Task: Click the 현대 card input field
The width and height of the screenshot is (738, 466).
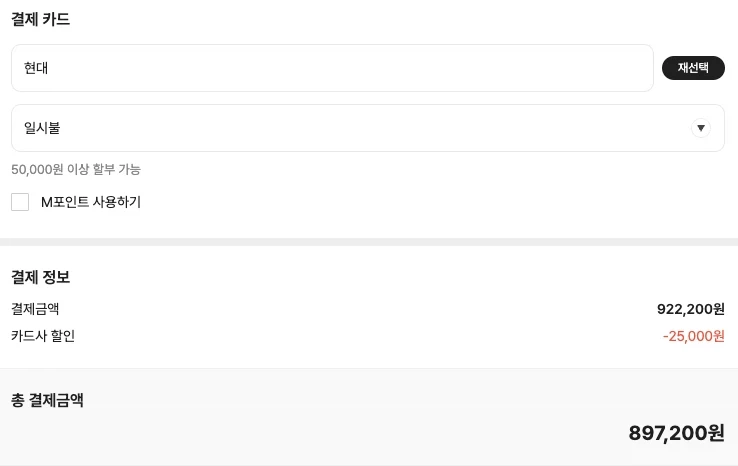Action: 331,68
